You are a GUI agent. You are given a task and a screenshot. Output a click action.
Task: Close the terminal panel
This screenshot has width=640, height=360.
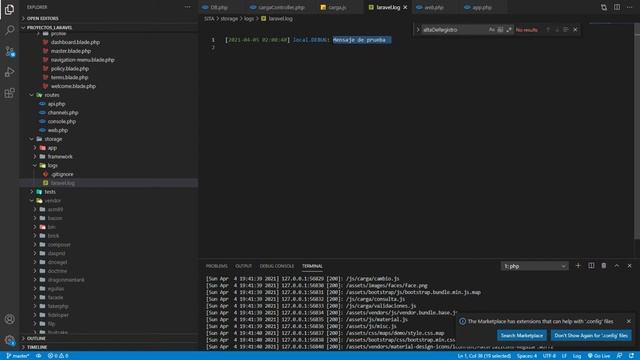pos(629,266)
